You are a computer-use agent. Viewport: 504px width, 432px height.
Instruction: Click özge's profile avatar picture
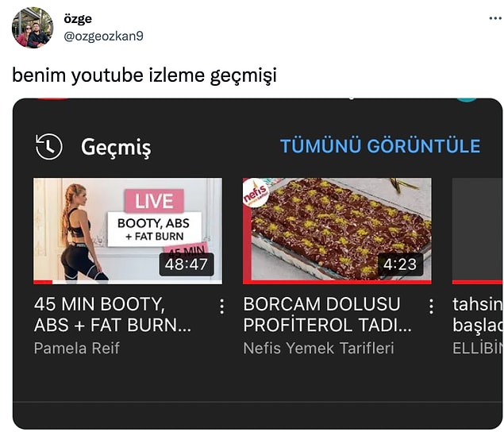coord(33,28)
